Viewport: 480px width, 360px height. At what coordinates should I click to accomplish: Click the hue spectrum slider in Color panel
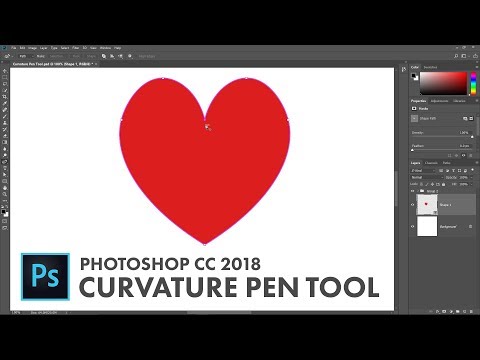473,83
